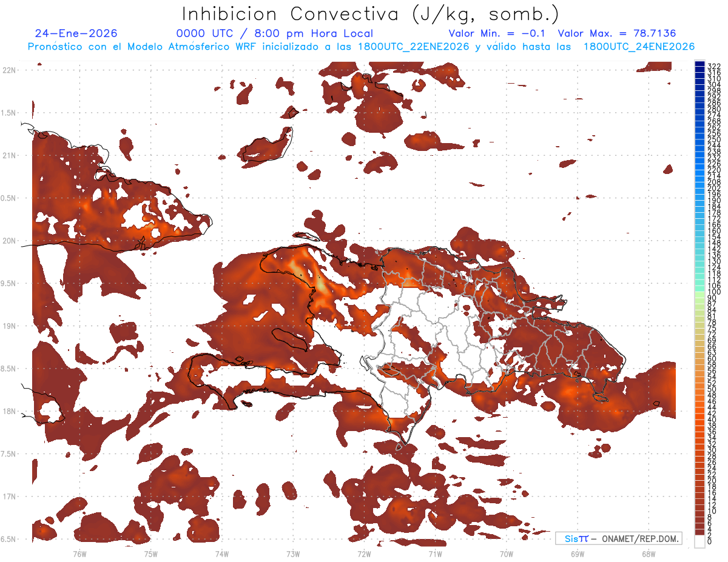Click the "7.5N" latitude label
This screenshot has height=562, width=728.
click(x=8, y=453)
